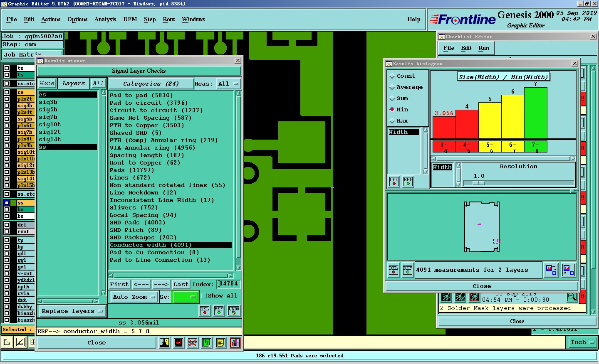Image resolution: width=599 pixels, height=364 pixels.
Task: Open the Inch units dropdown
Action: pyautogui.click(x=582, y=342)
